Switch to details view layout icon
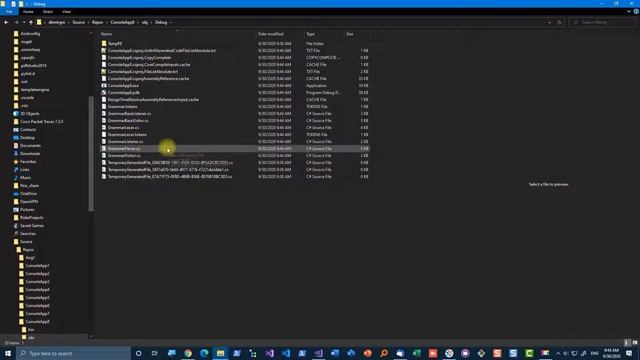The image size is (640, 360). 627,343
